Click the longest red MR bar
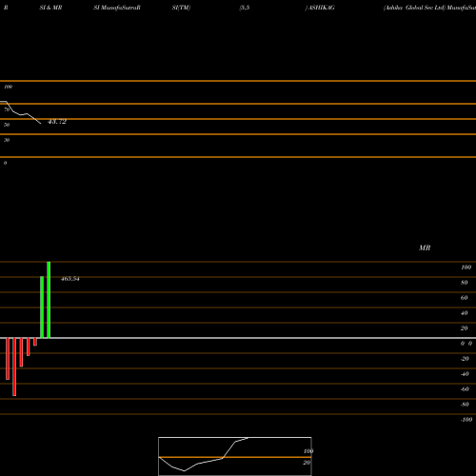Viewport: 476px width, 476px height. pyautogui.click(x=14, y=367)
